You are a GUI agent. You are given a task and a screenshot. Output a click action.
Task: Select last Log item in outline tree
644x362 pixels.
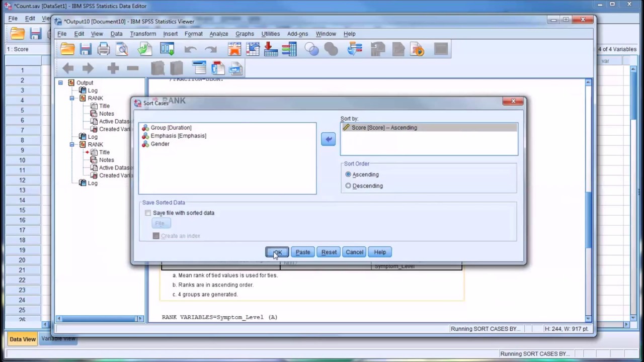click(93, 183)
